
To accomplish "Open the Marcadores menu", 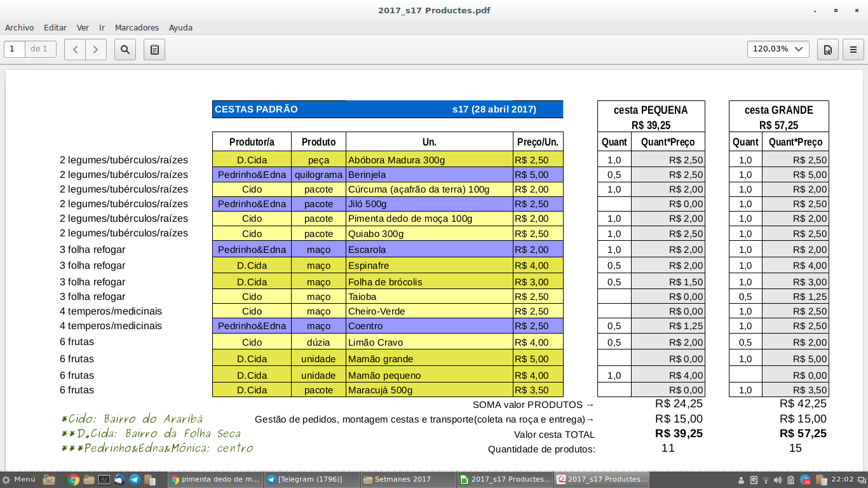I will [137, 28].
